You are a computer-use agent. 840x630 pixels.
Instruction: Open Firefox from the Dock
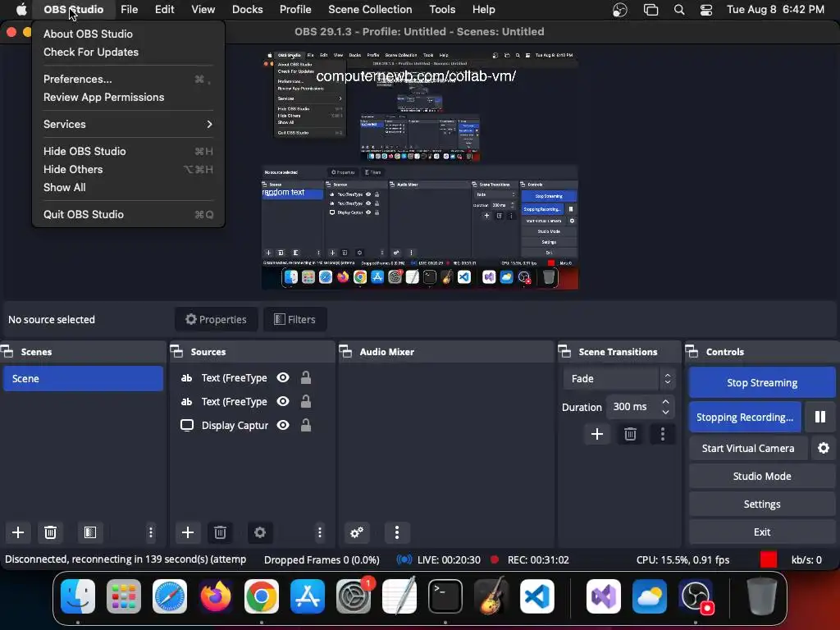click(216, 596)
